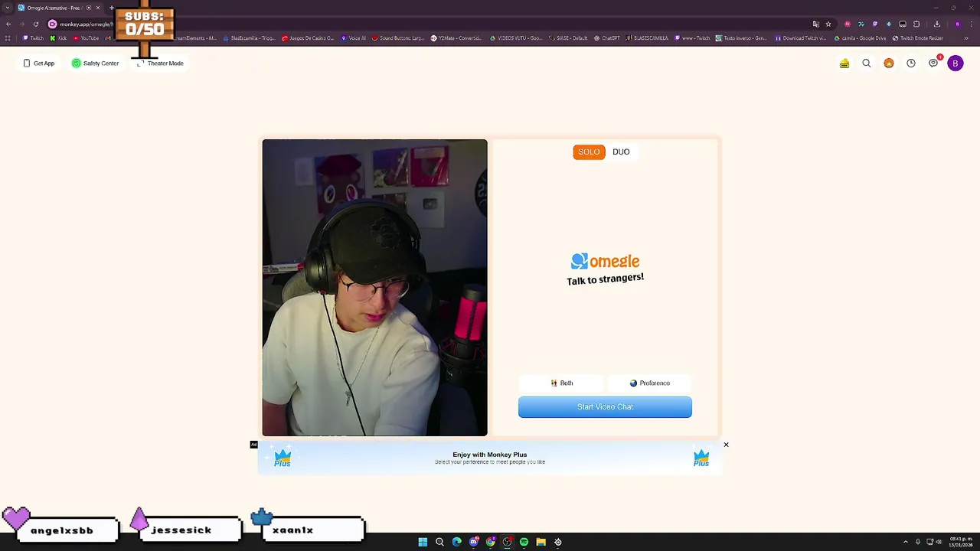
Task: Select the SOLO chat mode
Action: [589, 152]
